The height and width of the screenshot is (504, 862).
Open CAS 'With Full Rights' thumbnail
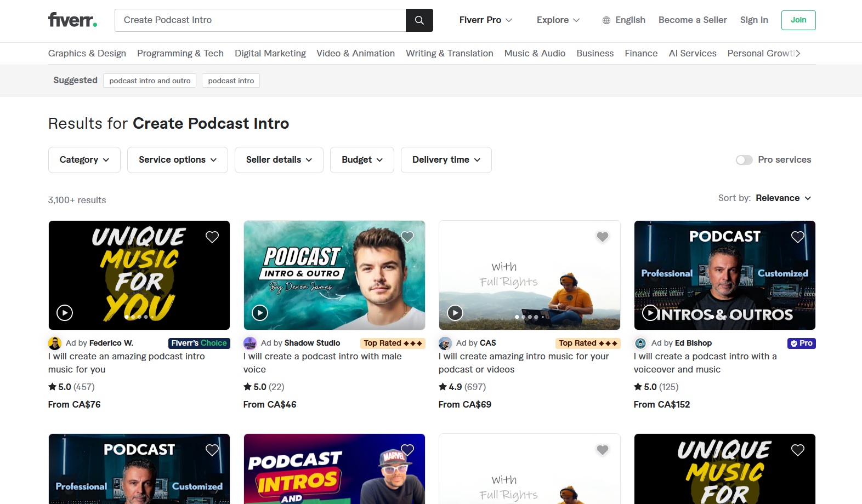pyautogui.click(x=530, y=275)
